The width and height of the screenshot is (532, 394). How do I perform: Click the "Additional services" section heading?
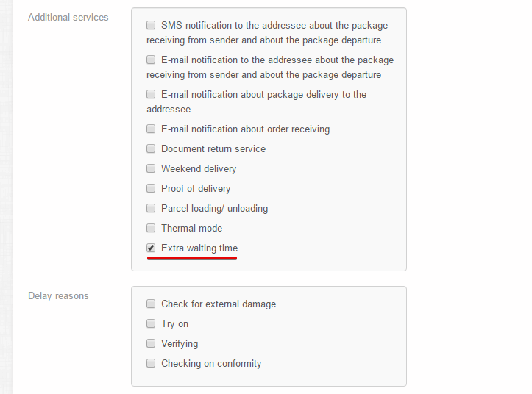tap(68, 17)
